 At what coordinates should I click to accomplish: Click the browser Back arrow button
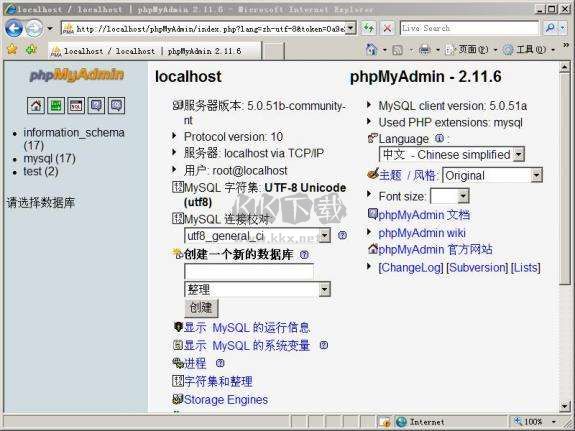[14, 28]
